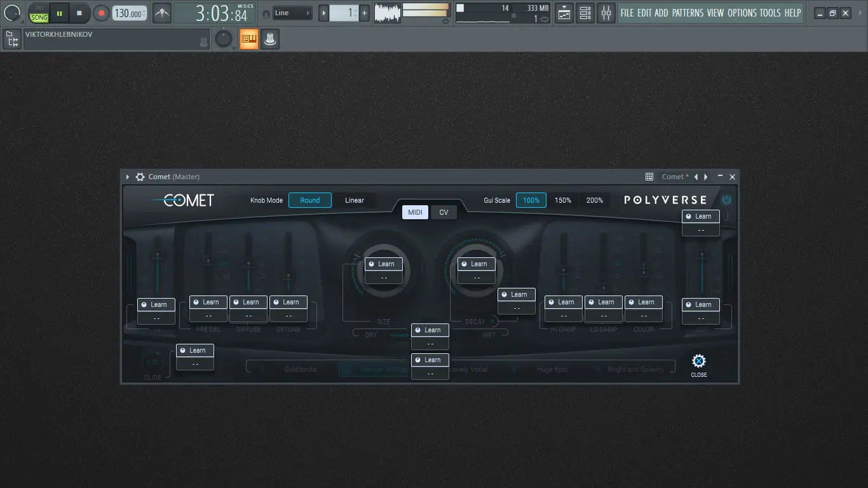868x488 pixels.
Task: Open the browser icon left of hint bar
Action: pyautogui.click(x=11, y=39)
